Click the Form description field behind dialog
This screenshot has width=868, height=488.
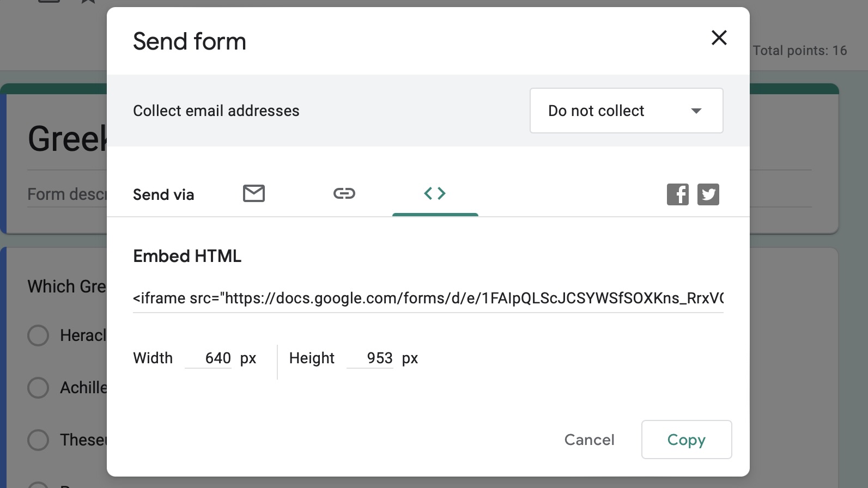pos(66,194)
